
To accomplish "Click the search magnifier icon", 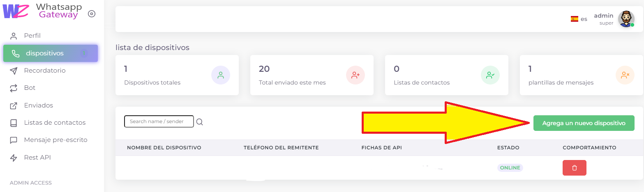I will coord(200,122).
